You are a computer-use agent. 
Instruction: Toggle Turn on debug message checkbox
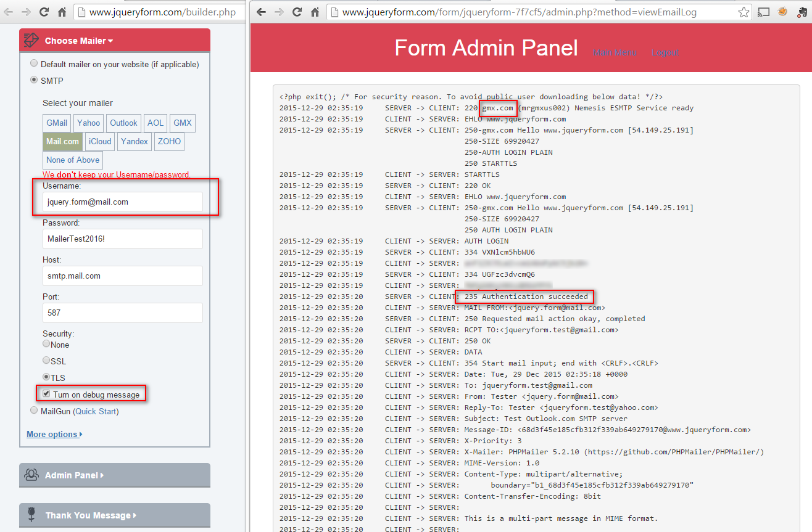click(x=46, y=393)
